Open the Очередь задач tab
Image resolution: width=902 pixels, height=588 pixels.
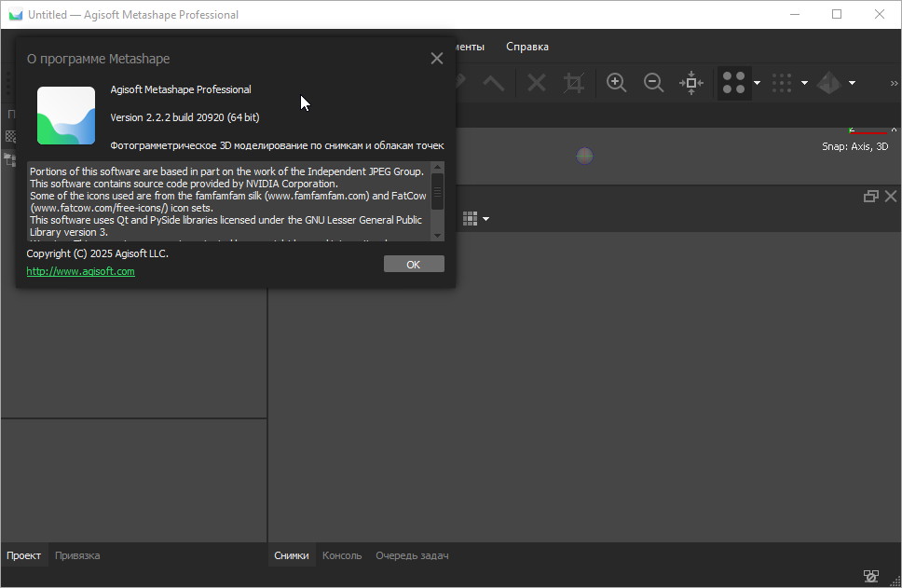pyautogui.click(x=412, y=555)
